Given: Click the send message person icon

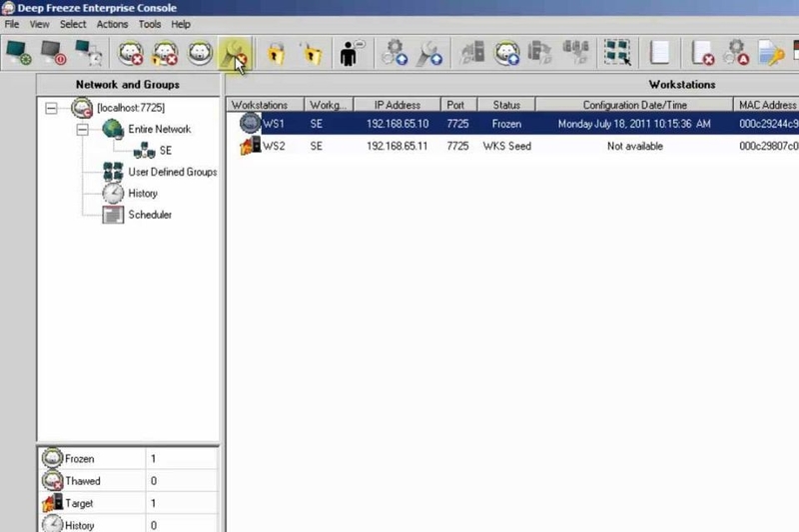Looking at the screenshot, I should 352,53.
